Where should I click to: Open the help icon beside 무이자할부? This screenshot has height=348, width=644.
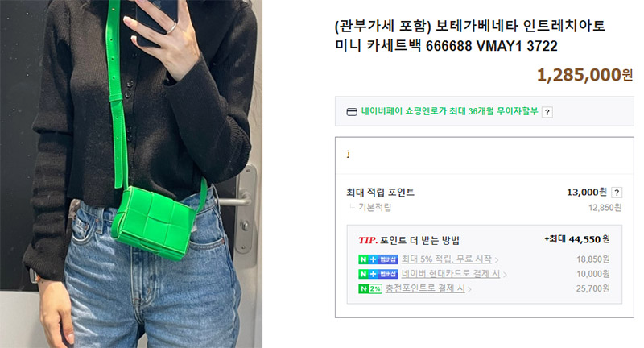click(x=547, y=112)
